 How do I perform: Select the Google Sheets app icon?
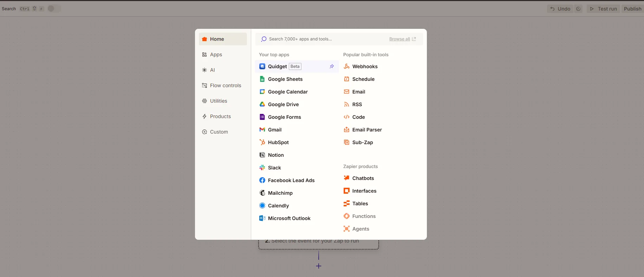point(262,79)
